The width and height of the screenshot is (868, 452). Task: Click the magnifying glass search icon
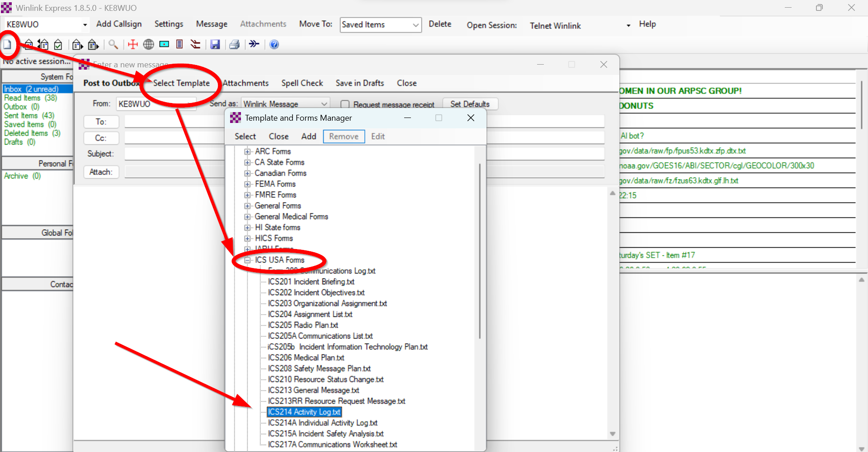113,44
